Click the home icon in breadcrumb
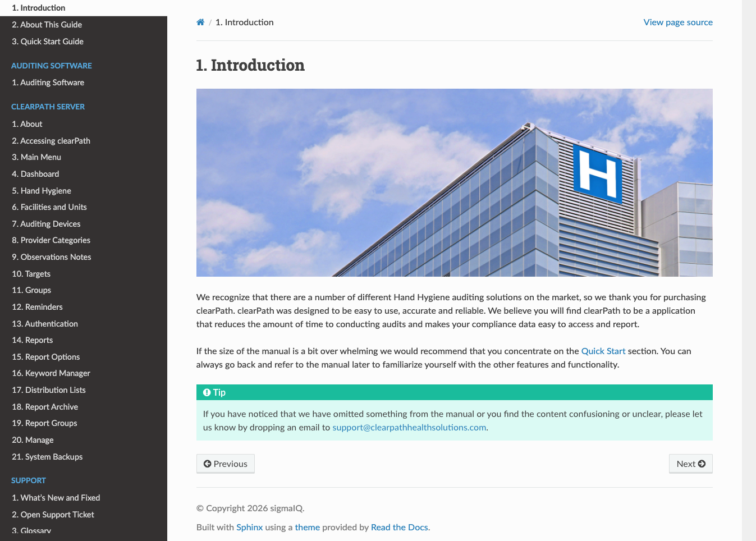Screen dimensions: 756x541 (x=200, y=22)
